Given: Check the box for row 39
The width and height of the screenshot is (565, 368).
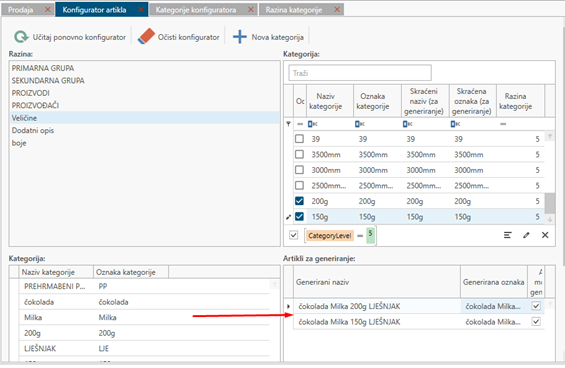Looking at the screenshot, I should (x=299, y=139).
